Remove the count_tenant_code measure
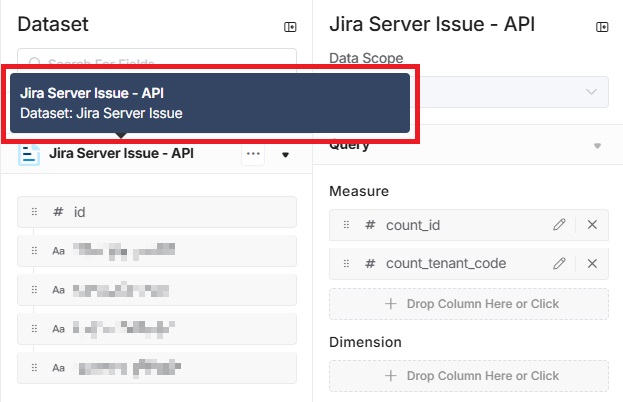Screen dimensions: 623x402 592,263
